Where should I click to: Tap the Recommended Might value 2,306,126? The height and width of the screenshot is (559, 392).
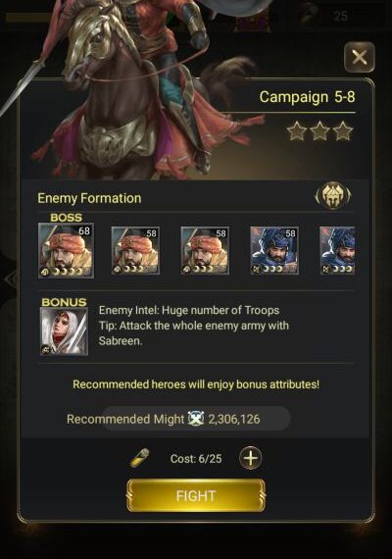coord(234,419)
